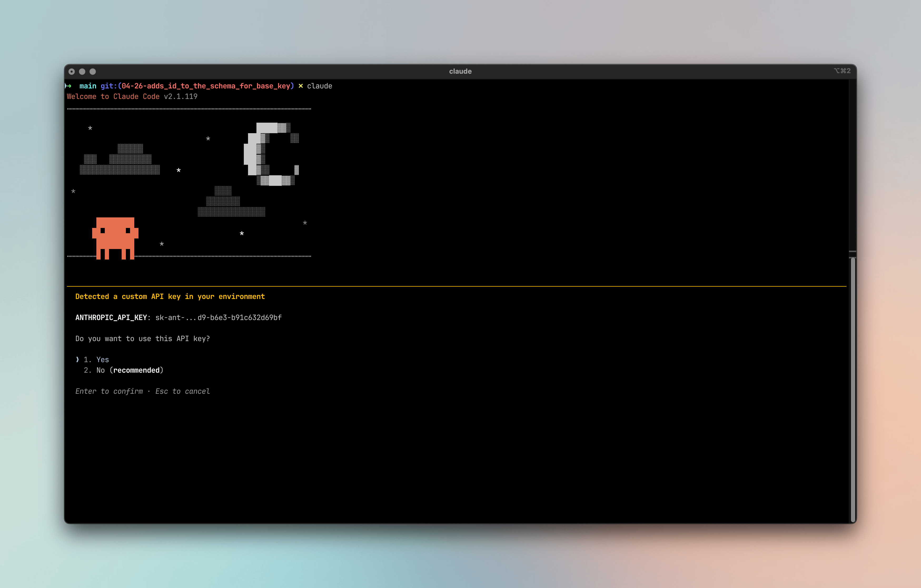Click the git branch name in prompt
Screen dimensions: 921x588
(x=206, y=86)
